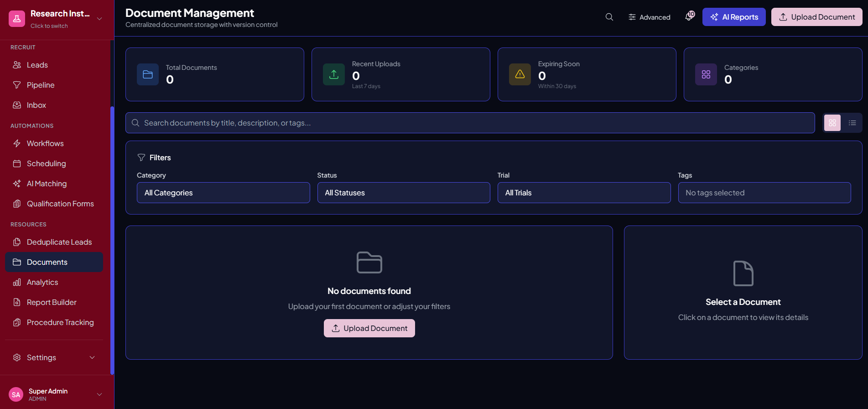Open notifications bell with badge
The height and width of the screenshot is (409, 868).
(690, 16)
